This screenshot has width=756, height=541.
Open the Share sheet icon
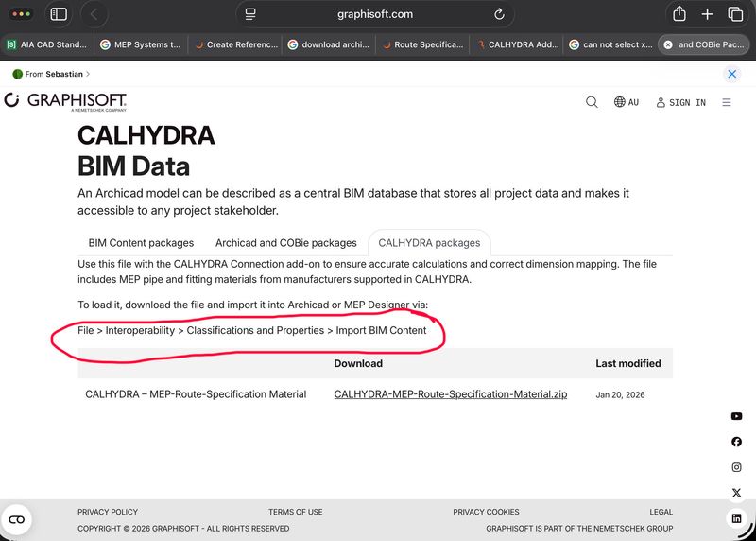pos(679,13)
